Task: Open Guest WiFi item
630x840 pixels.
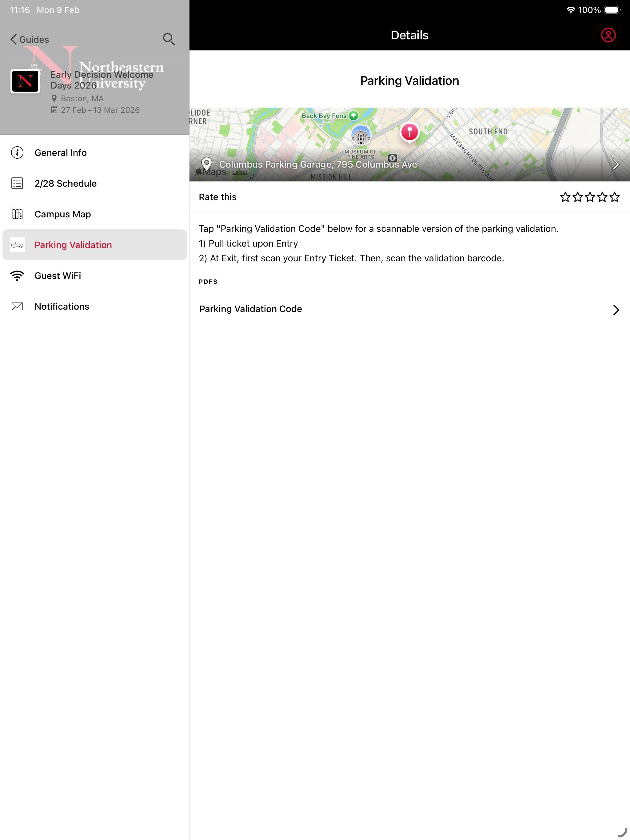Action: [x=95, y=276]
